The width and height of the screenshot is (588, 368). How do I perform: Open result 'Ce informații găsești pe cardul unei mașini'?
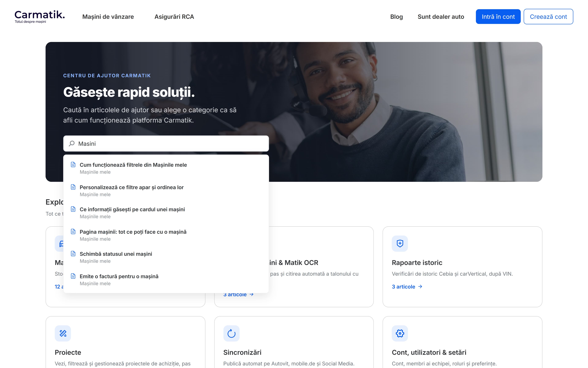tap(166, 213)
